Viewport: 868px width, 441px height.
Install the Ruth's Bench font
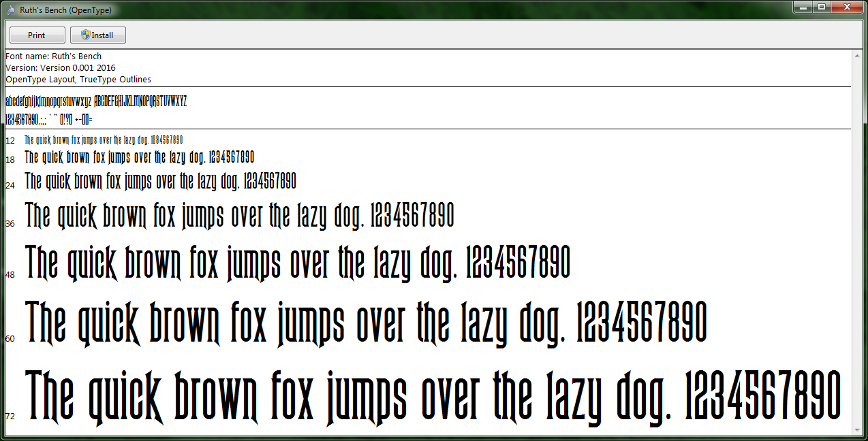[x=97, y=35]
